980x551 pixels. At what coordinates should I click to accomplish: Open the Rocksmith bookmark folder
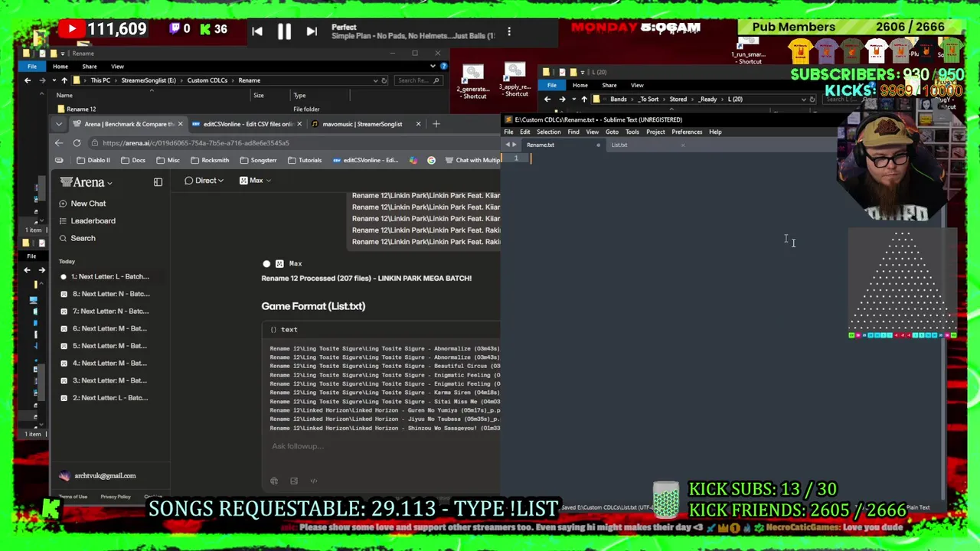[210, 160]
